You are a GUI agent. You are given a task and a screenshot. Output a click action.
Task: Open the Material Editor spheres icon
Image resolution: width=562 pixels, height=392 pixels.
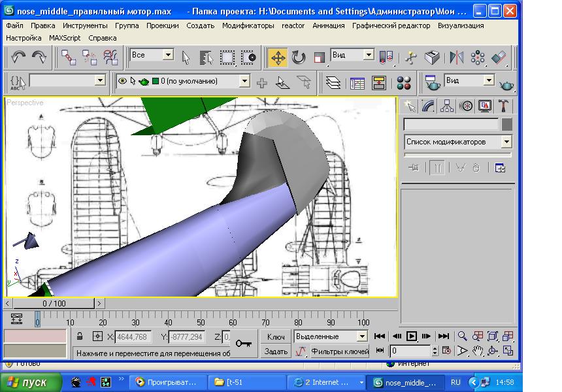pos(405,83)
